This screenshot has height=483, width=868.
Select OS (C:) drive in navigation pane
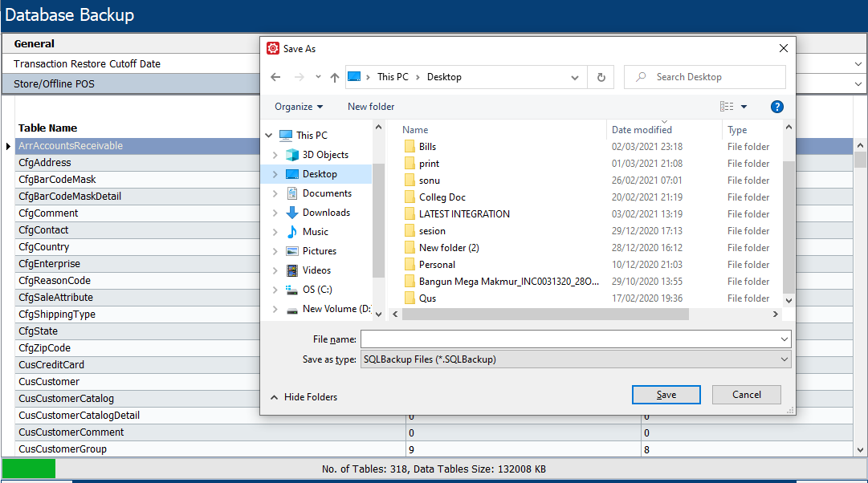[317, 290]
